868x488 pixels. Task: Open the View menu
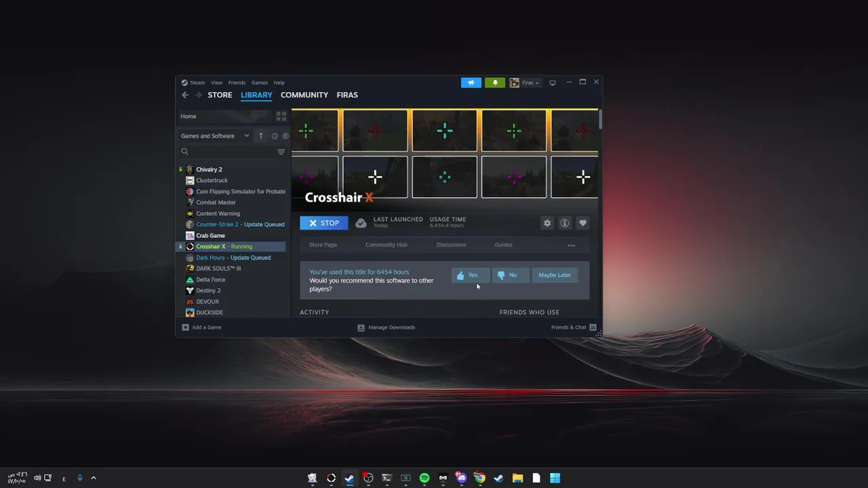click(216, 83)
